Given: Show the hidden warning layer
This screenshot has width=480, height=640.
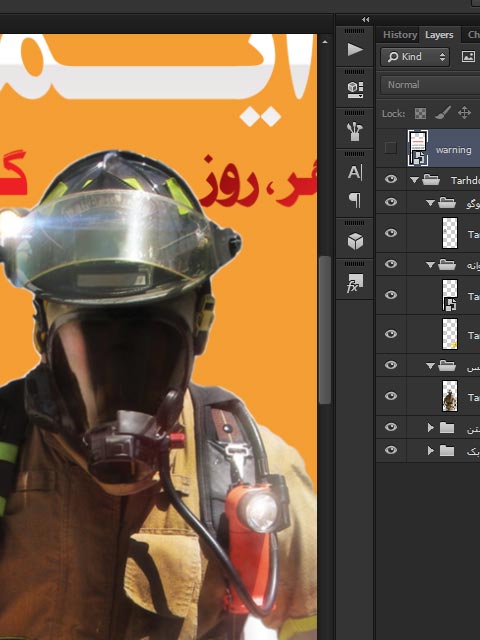Looking at the screenshot, I should pos(391,148).
